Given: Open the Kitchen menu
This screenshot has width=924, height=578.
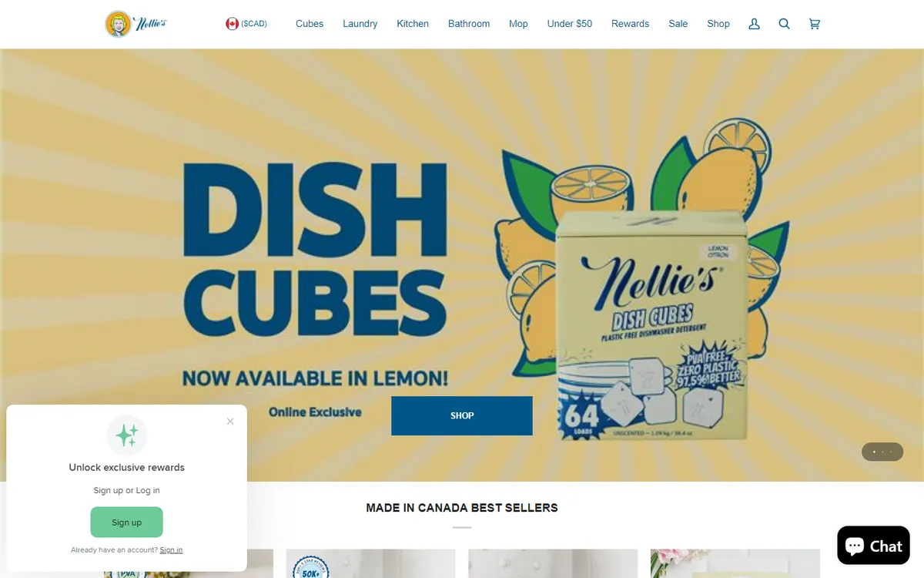Looking at the screenshot, I should [x=413, y=24].
